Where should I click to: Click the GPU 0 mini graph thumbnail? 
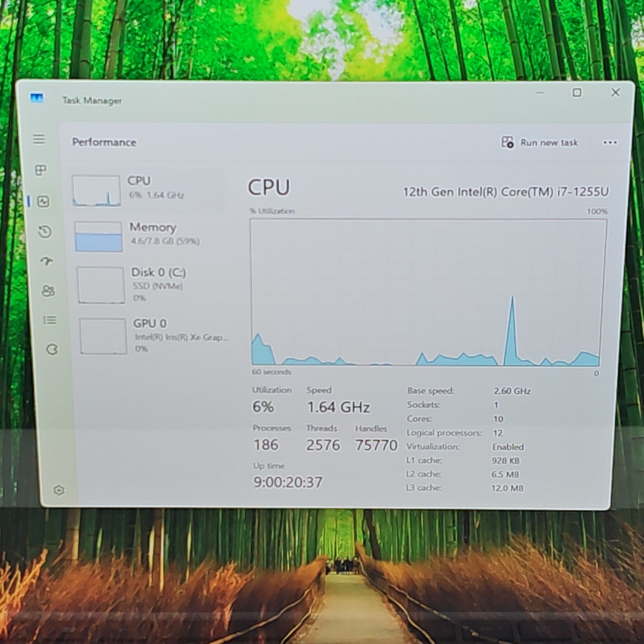click(103, 336)
